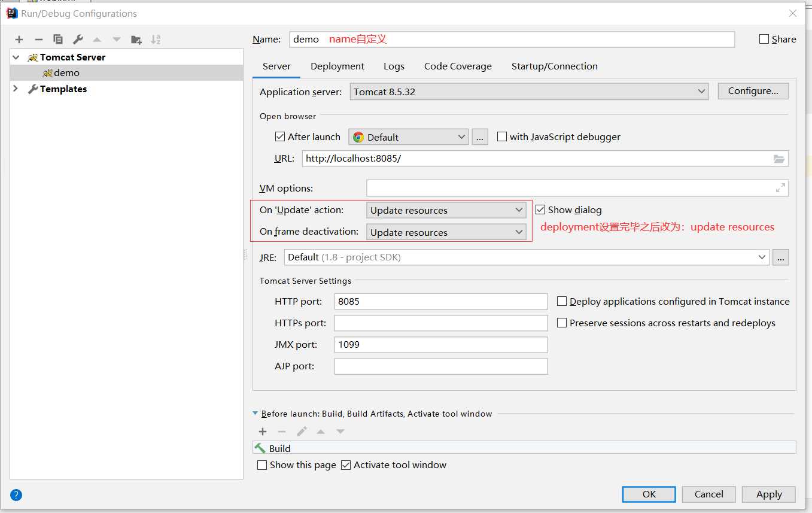The image size is (812, 513).
Task: Switch to the Server tab
Action: [x=276, y=66]
